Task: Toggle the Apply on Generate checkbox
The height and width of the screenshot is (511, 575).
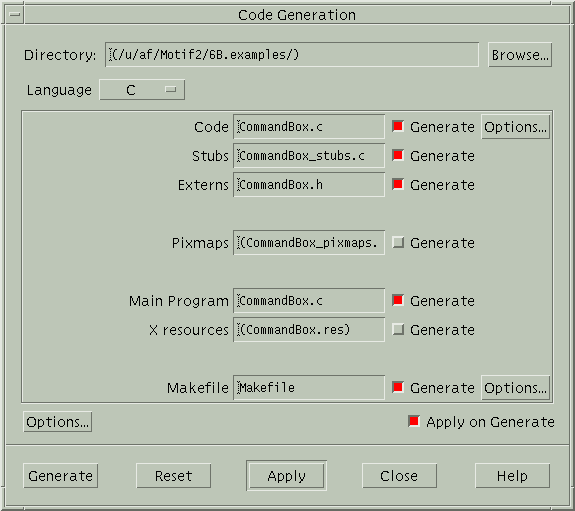Action: [414, 421]
